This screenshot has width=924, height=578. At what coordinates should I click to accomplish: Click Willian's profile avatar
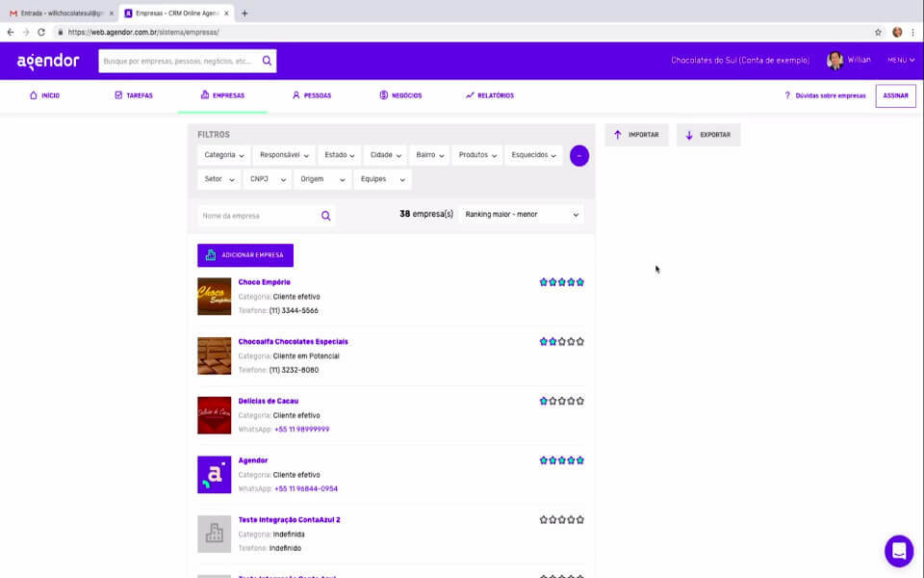835,60
